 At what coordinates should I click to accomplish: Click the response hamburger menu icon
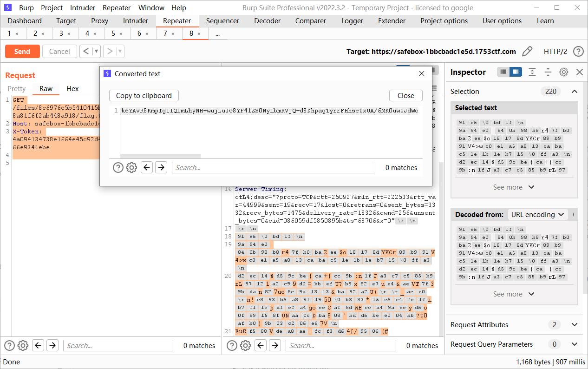point(434,88)
